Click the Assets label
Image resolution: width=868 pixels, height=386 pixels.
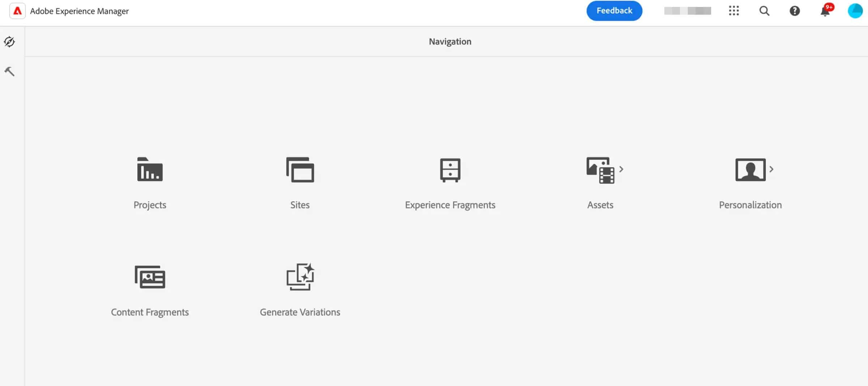(600, 205)
